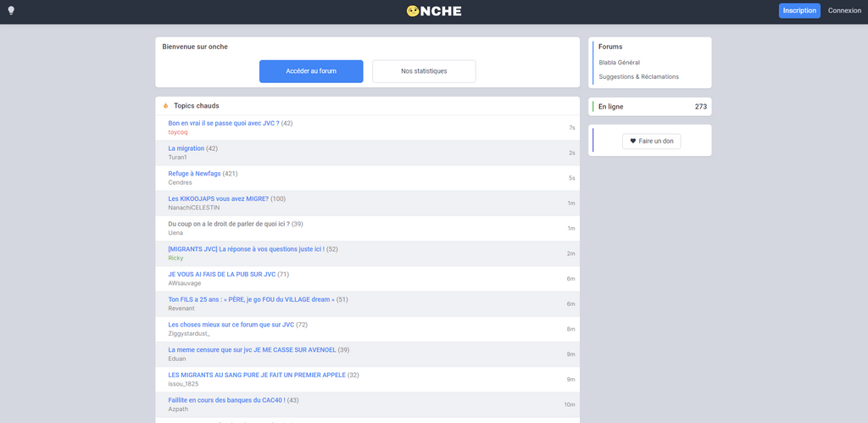Open Suggestions & Réclamations forum
This screenshot has width=868, height=423.
point(638,77)
